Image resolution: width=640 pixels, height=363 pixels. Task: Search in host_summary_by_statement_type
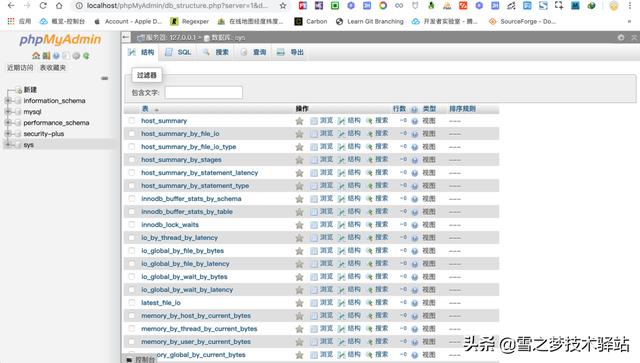(377, 185)
